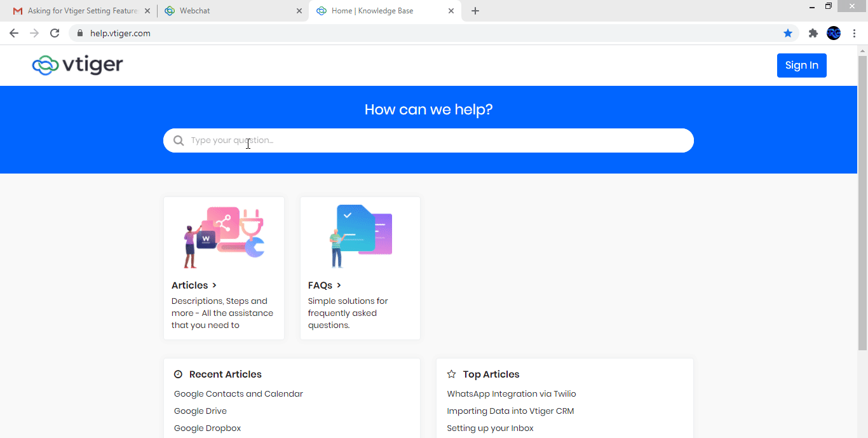Reload the page with refresh icon
The height and width of the screenshot is (438, 868).
[55, 33]
